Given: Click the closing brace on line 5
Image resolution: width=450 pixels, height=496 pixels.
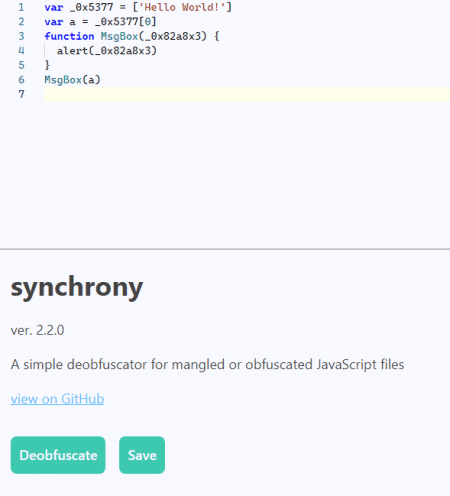Looking at the screenshot, I should (47, 65).
